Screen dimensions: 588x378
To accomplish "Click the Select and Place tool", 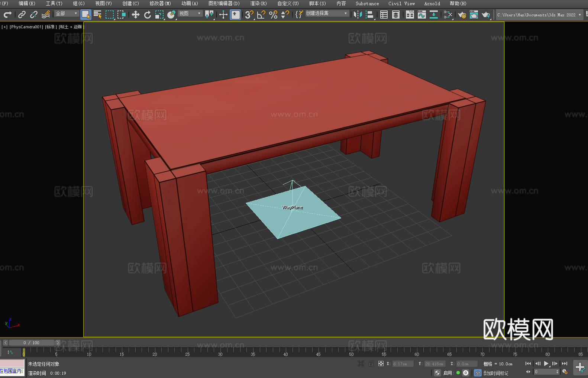I will (x=171, y=14).
